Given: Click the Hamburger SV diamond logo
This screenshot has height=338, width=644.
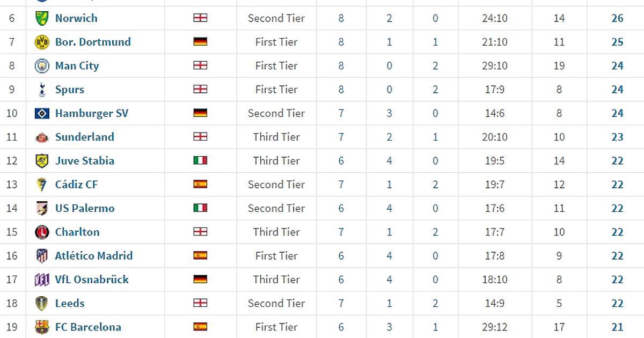Looking at the screenshot, I should (42, 113).
